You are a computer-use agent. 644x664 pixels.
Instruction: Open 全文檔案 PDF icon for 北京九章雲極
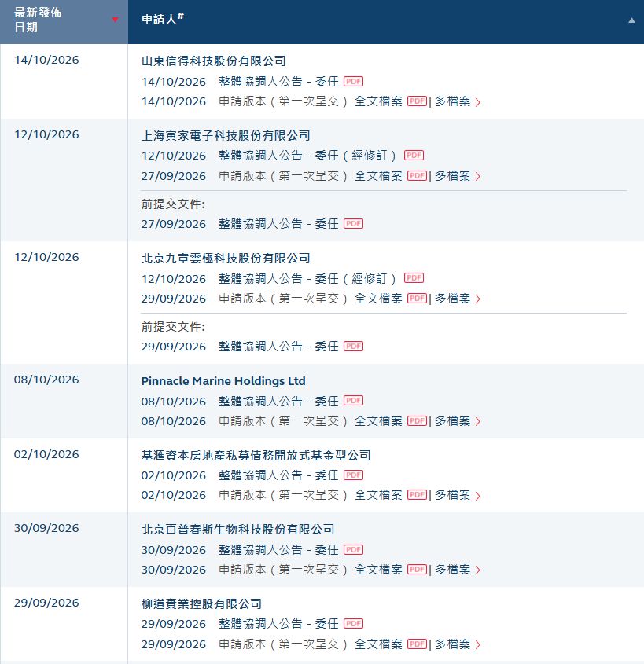[417, 299]
